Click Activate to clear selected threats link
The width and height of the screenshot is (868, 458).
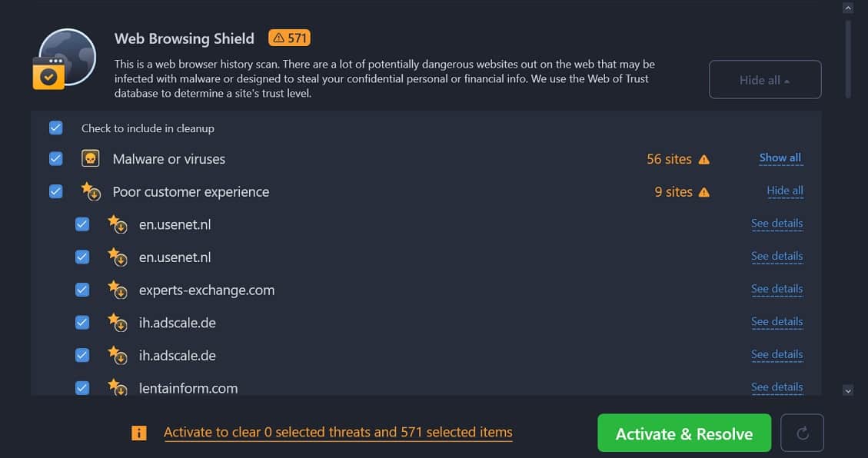tap(338, 432)
